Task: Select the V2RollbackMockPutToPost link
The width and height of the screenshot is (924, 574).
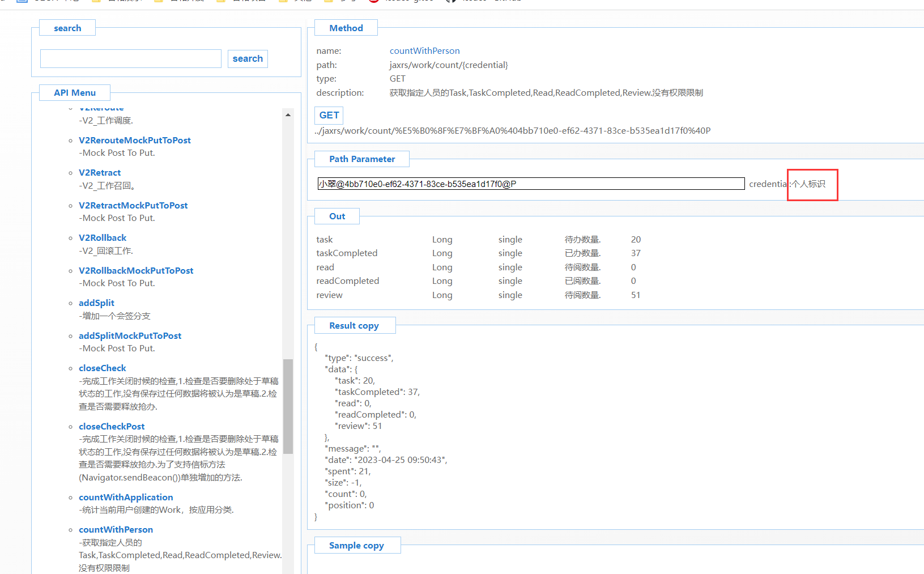Action: tap(136, 271)
